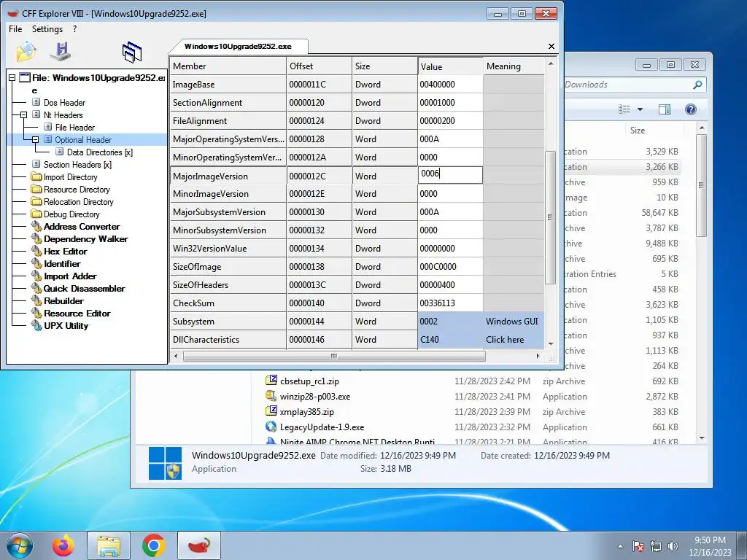Open the Windows Start menu
The width and height of the screenshot is (747, 560).
click(20, 545)
